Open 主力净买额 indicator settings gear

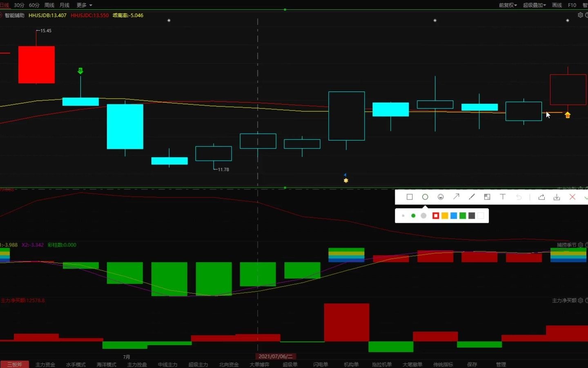click(x=580, y=301)
